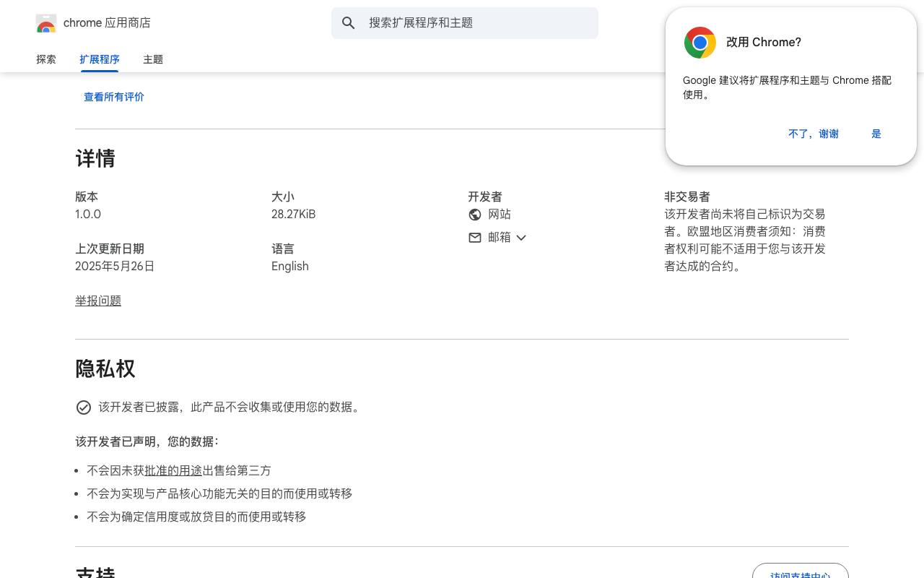Click the 语言 label
924x578 pixels.
tap(283, 249)
